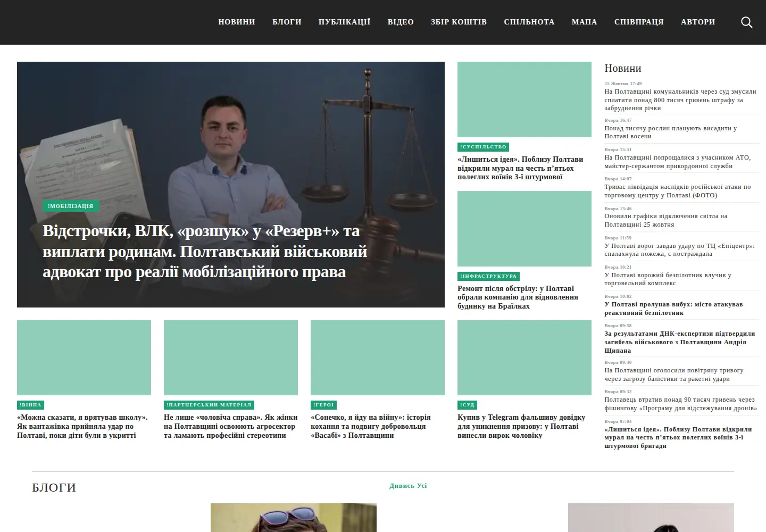Viewport: 766px width, 532px height.
Task: Open the НОВИНИ menu item
Action: (237, 22)
